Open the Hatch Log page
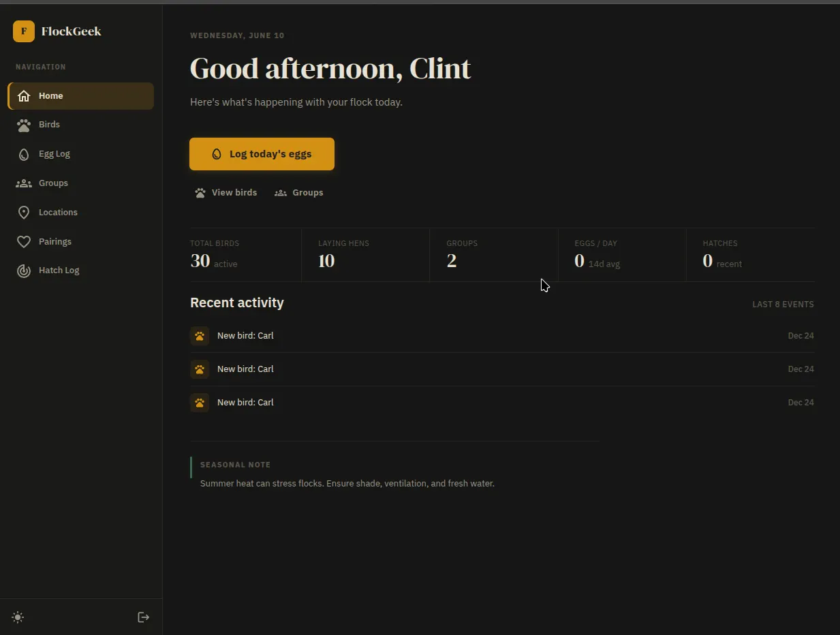Screen dimensions: 840x635 80,270
